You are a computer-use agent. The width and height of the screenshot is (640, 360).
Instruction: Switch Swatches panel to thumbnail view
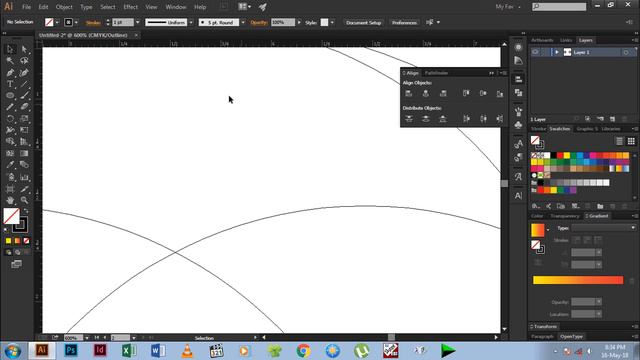click(x=631, y=141)
